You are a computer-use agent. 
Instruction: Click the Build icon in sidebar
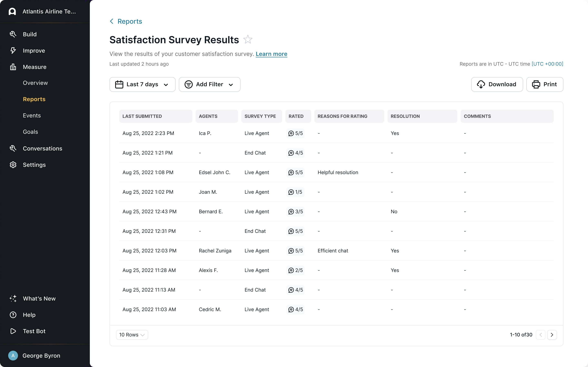(x=13, y=34)
